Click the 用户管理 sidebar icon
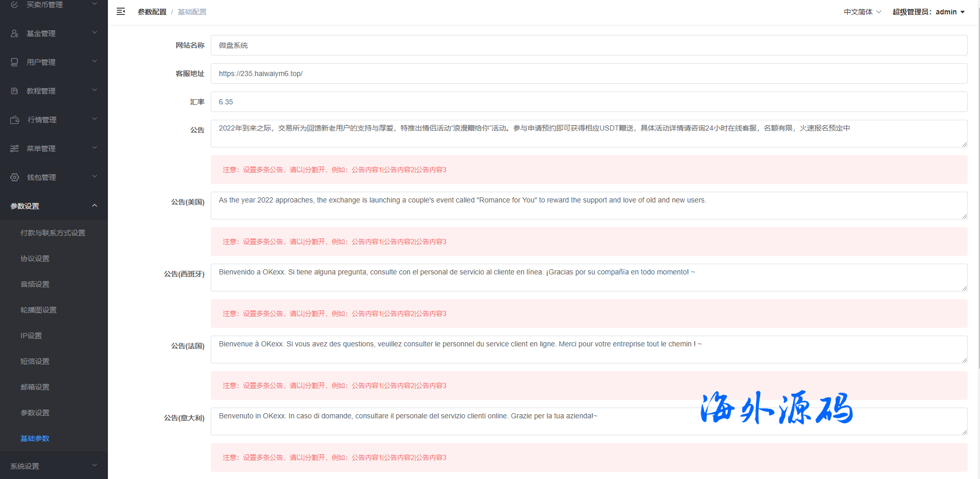980x479 pixels. [x=14, y=62]
